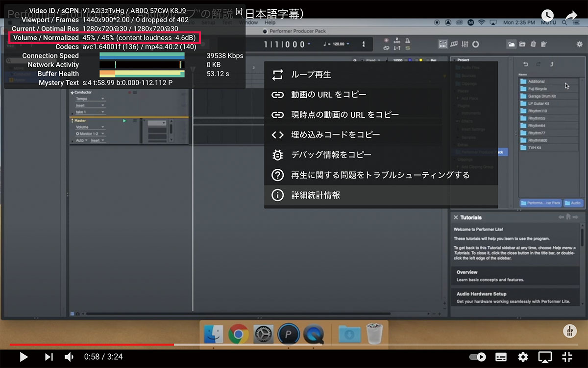Click the 0:58 / 3:24 time display
Screen dimensions: 588x368
[103, 357]
